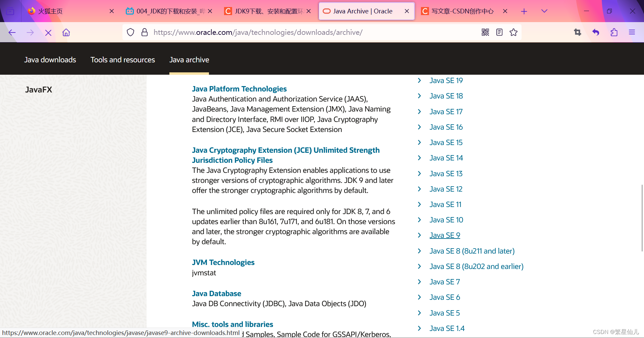Image resolution: width=644 pixels, height=338 pixels.
Task: Select the Java archive menu item
Action: click(189, 60)
